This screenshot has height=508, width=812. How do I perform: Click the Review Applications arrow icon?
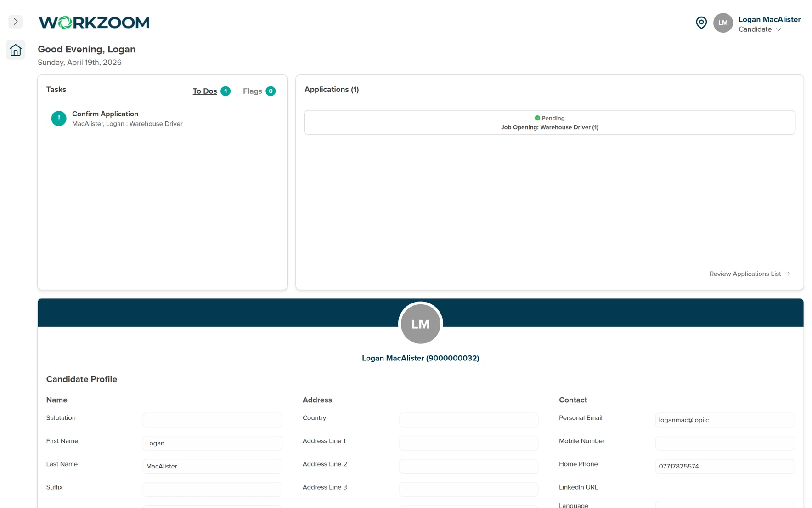tap(787, 274)
